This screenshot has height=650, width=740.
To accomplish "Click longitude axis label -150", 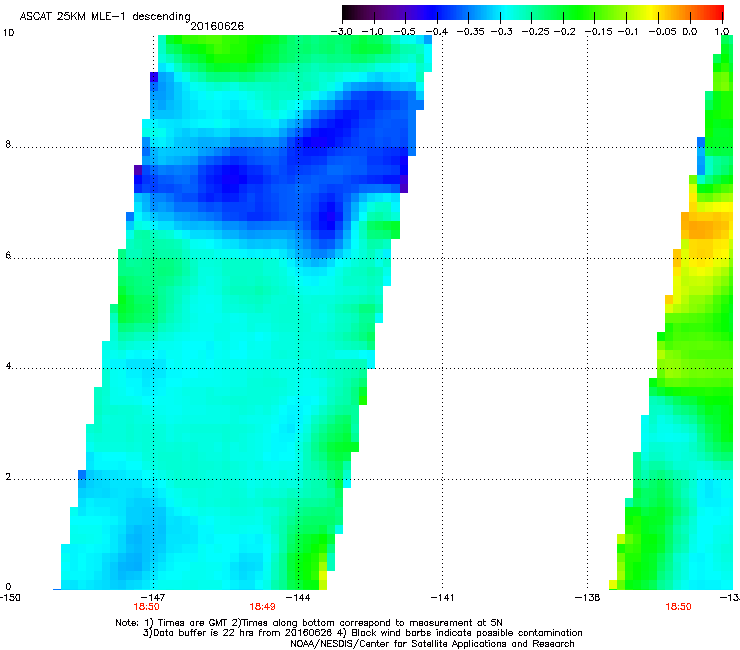I will coord(10,598).
